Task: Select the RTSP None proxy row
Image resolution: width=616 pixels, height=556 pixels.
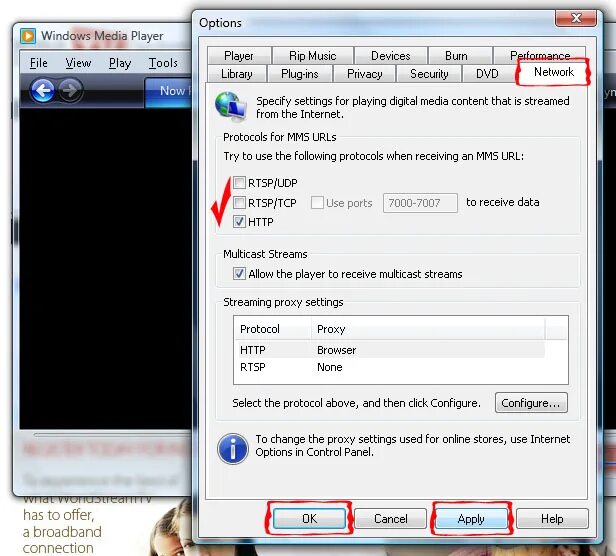Action: 390,367
